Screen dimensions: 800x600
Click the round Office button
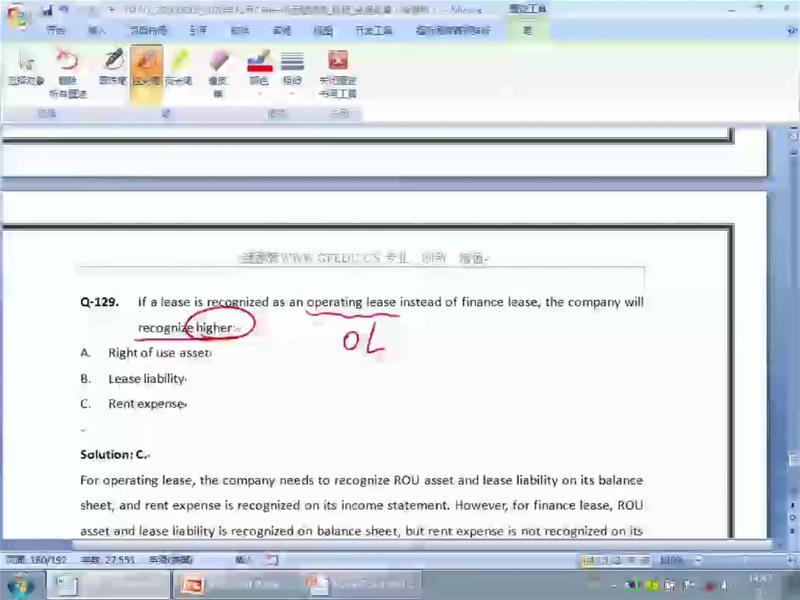17,17
